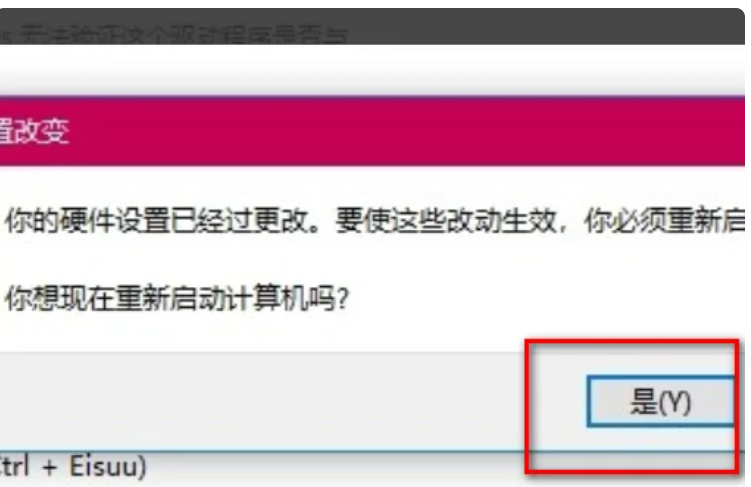This screenshot has width=751, height=487.
Task: Click the word 改动 in the first message
Action: pos(473,221)
